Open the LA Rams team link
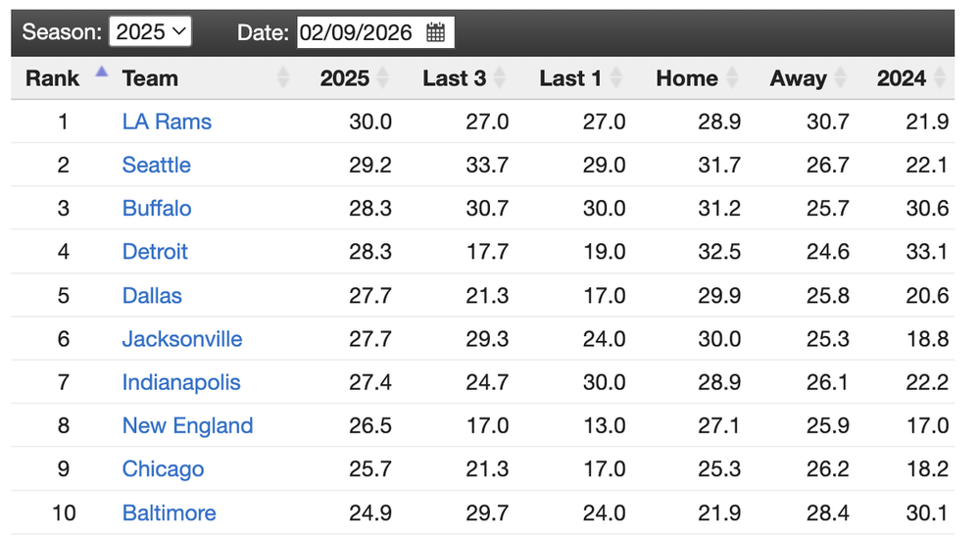980x537 pixels. click(167, 122)
